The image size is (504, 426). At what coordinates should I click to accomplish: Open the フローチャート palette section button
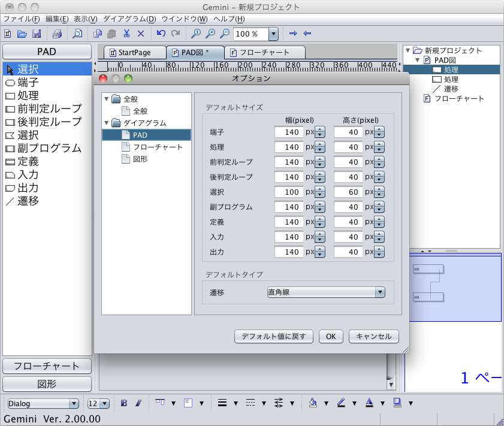click(x=47, y=366)
